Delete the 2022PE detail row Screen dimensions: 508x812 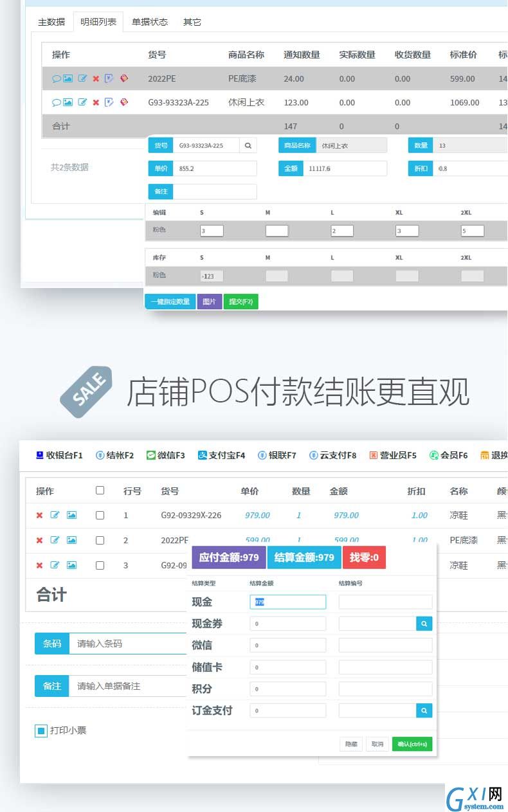96,78
